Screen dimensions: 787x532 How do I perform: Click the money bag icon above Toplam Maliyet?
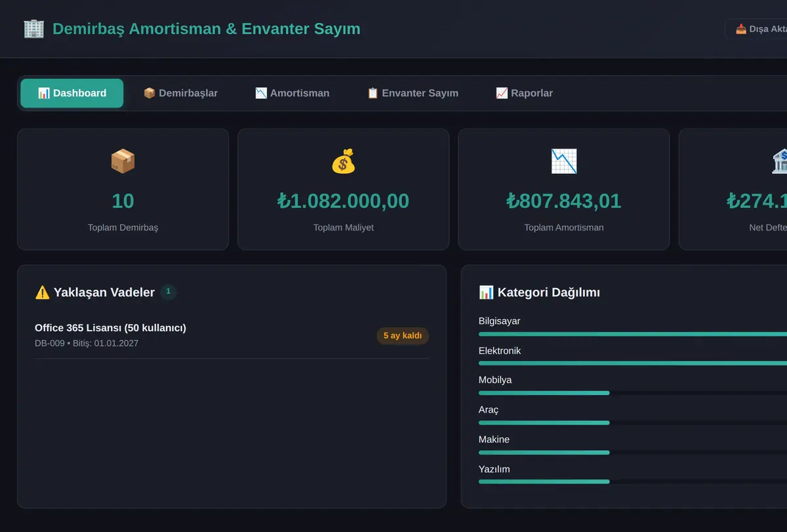coord(343,161)
